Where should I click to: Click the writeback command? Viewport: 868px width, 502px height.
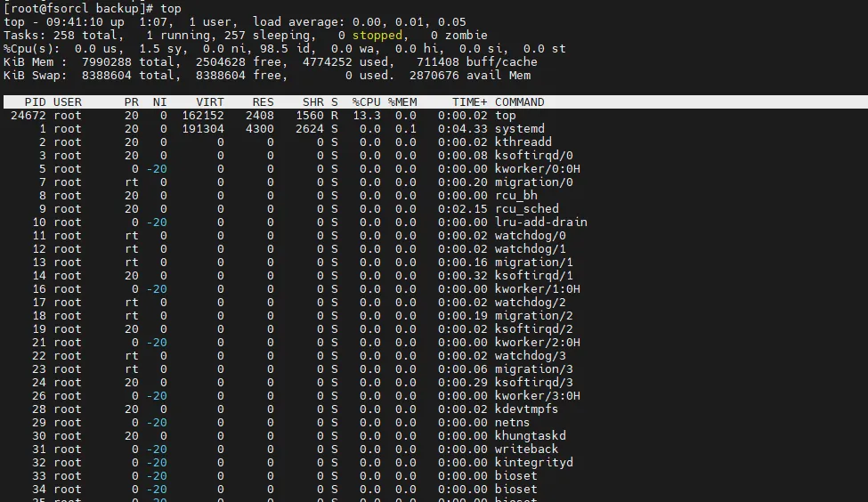point(526,449)
